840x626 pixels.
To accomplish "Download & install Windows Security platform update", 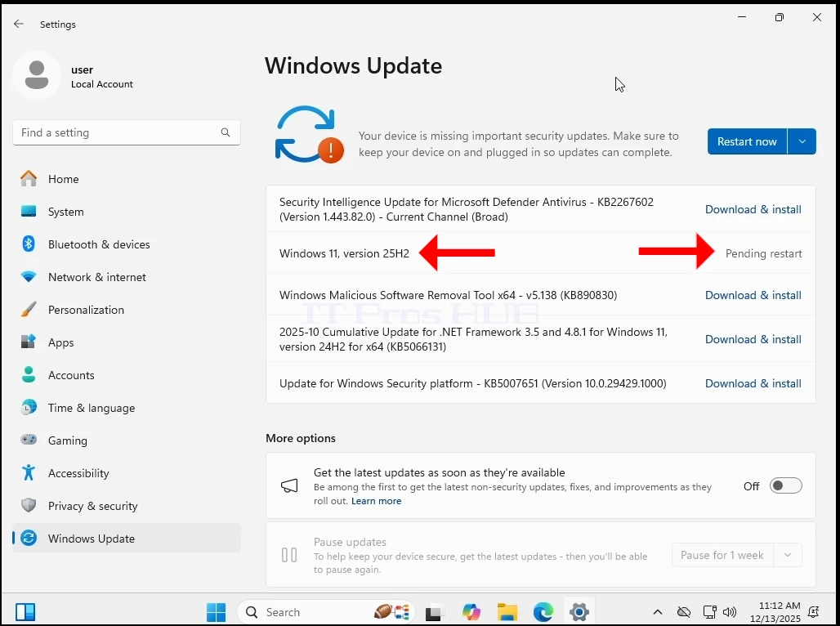I will click(753, 384).
